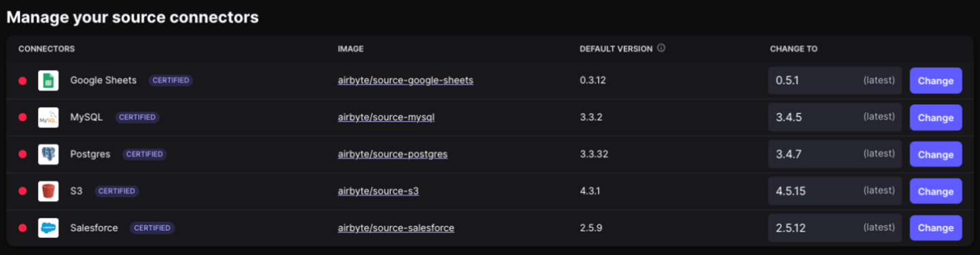Viewport: 980px width, 255px height.
Task: Open the airbyte/source-s3 link
Action: pos(378,190)
